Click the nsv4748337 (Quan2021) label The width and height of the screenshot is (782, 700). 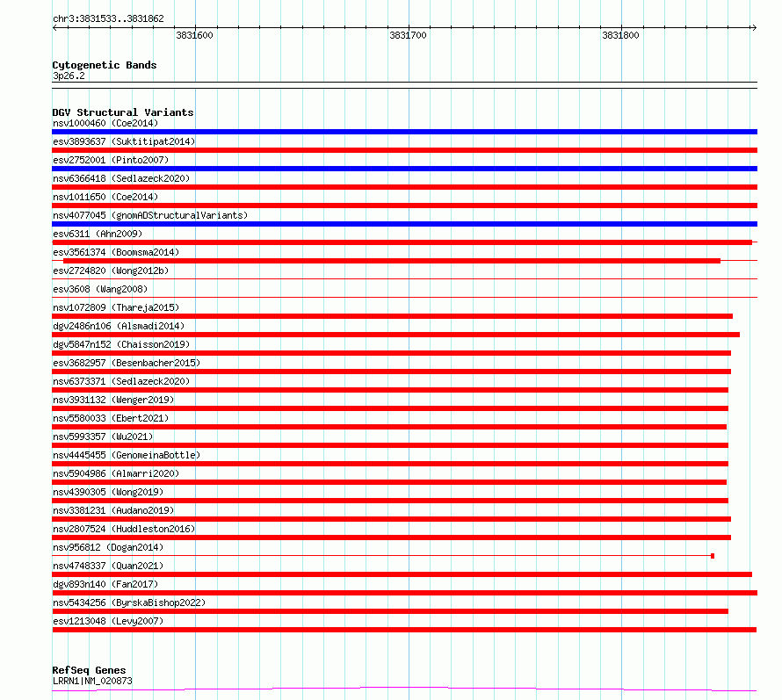[x=108, y=566]
